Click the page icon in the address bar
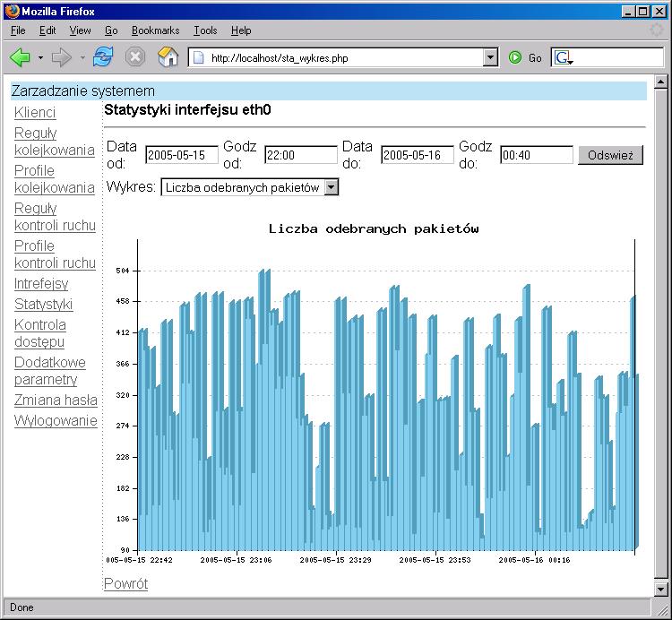Image resolution: width=672 pixels, height=620 pixels. [198, 57]
